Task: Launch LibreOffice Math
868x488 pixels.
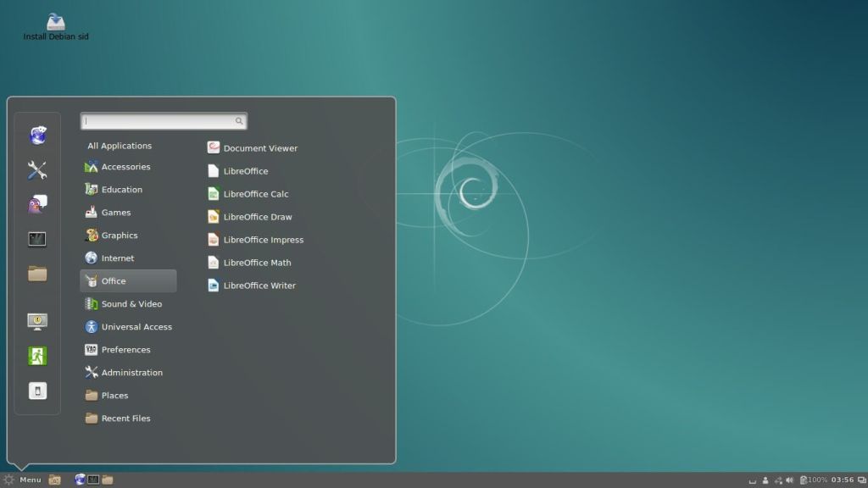Action: pyautogui.click(x=249, y=263)
